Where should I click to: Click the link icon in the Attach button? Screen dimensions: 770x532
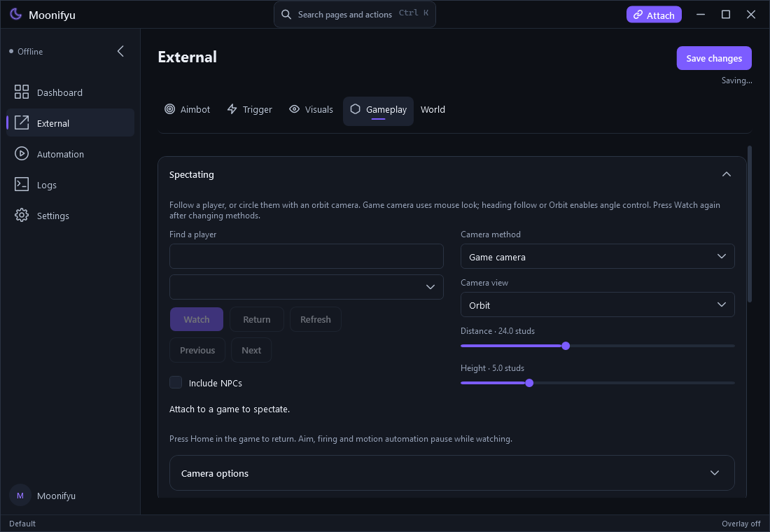point(638,15)
